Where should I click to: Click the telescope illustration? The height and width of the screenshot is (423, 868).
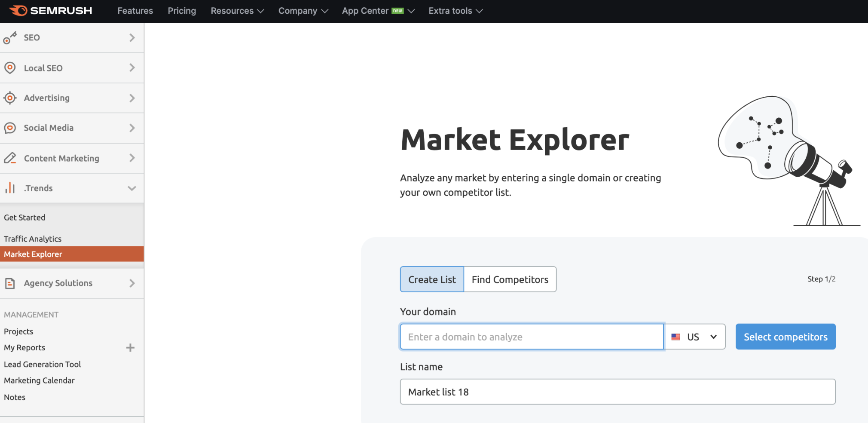click(789, 161)
